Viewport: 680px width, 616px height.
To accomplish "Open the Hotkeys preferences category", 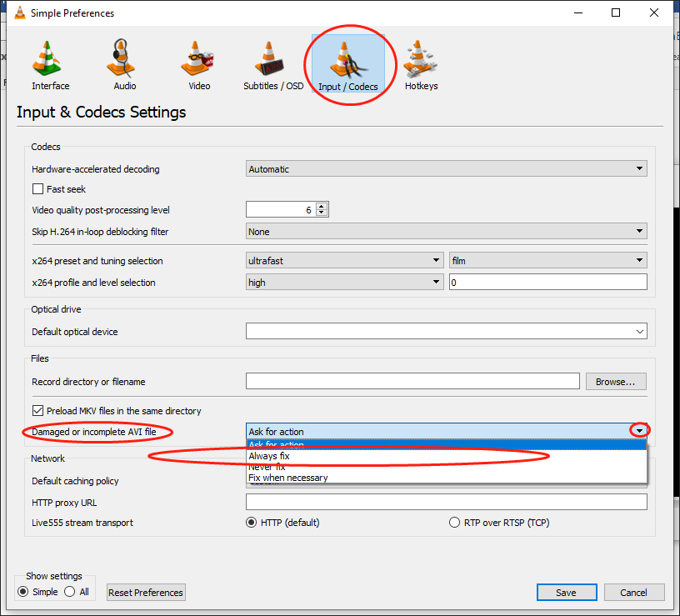I will click(421, 65).
